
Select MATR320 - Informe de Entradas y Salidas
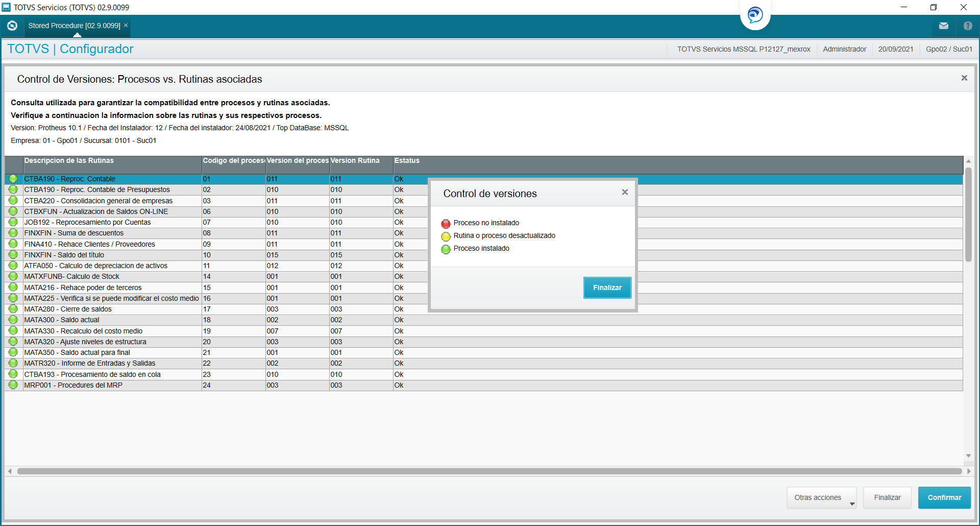pyautogui.click(x=483, y=363)
